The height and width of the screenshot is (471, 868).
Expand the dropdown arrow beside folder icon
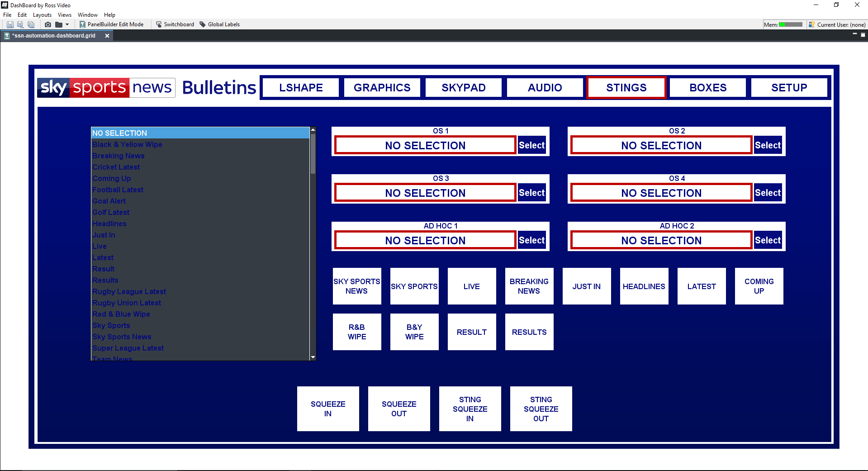(67, 24)
